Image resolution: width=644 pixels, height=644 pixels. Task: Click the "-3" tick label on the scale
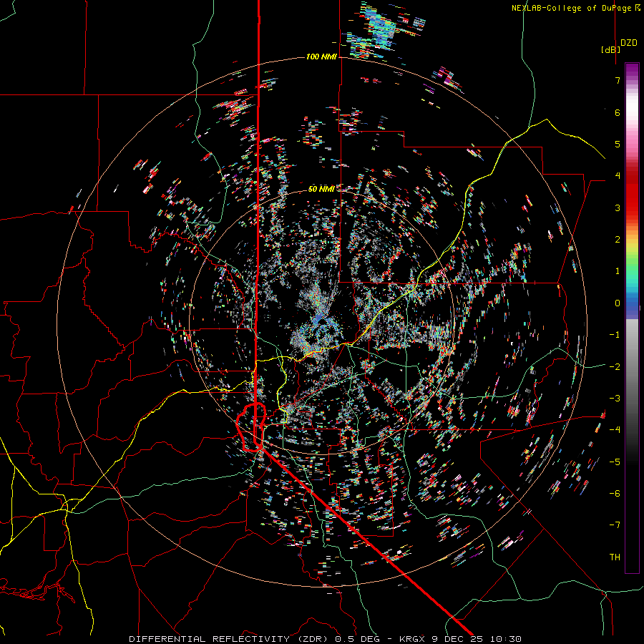tap(615, 399)
